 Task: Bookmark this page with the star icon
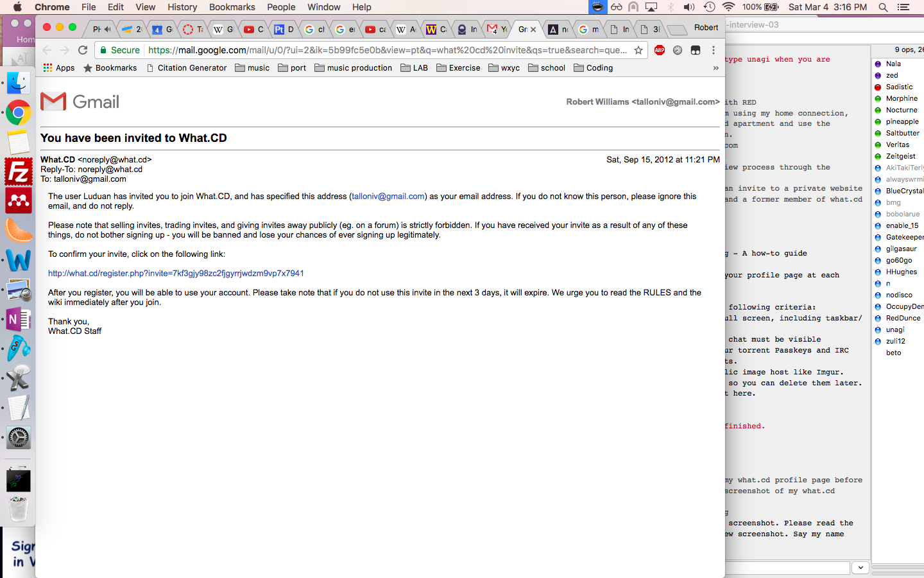[x=638, y=50]
